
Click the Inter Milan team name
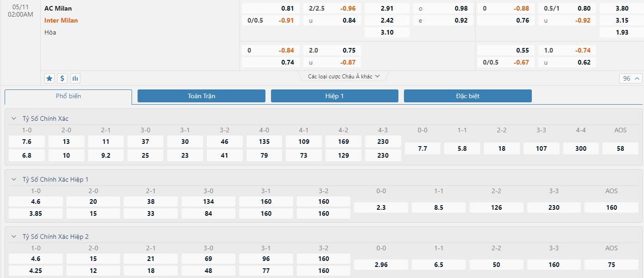(61, 20)
